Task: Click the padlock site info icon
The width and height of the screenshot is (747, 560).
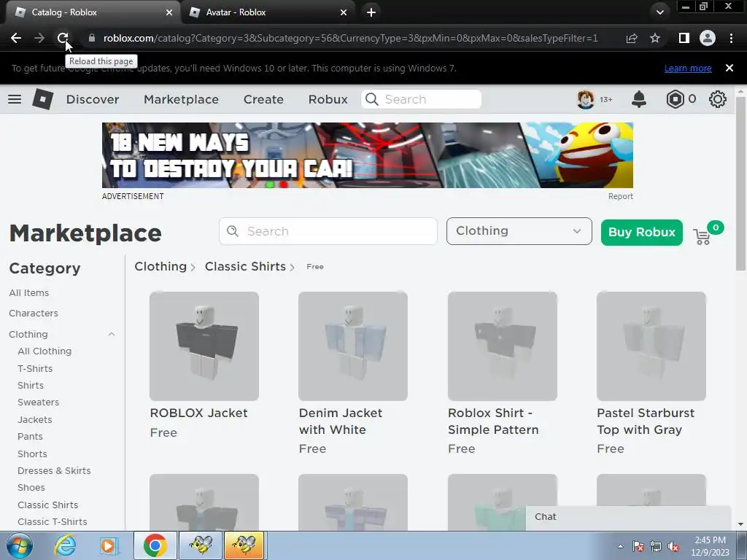Action: [x=91, y=38]
